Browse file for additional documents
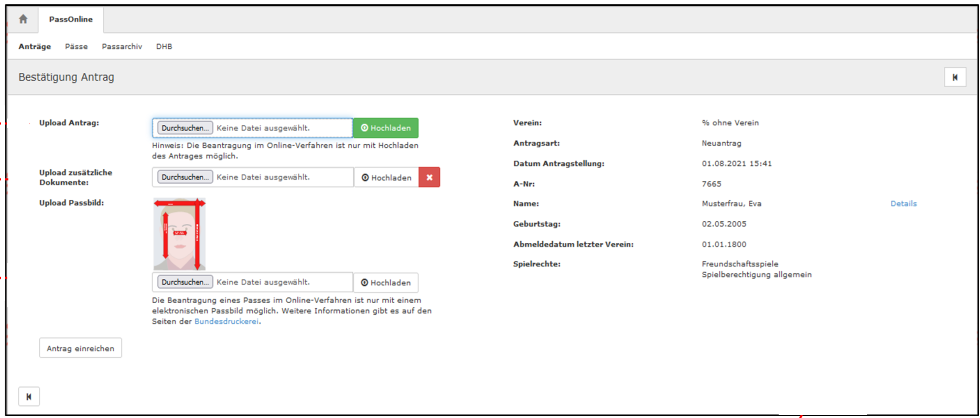 (x=185, y=177)
